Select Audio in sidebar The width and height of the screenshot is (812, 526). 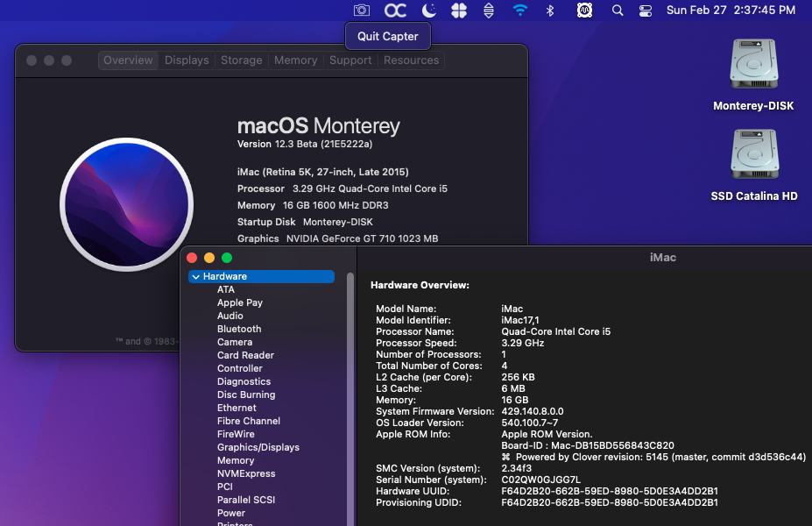229,316
